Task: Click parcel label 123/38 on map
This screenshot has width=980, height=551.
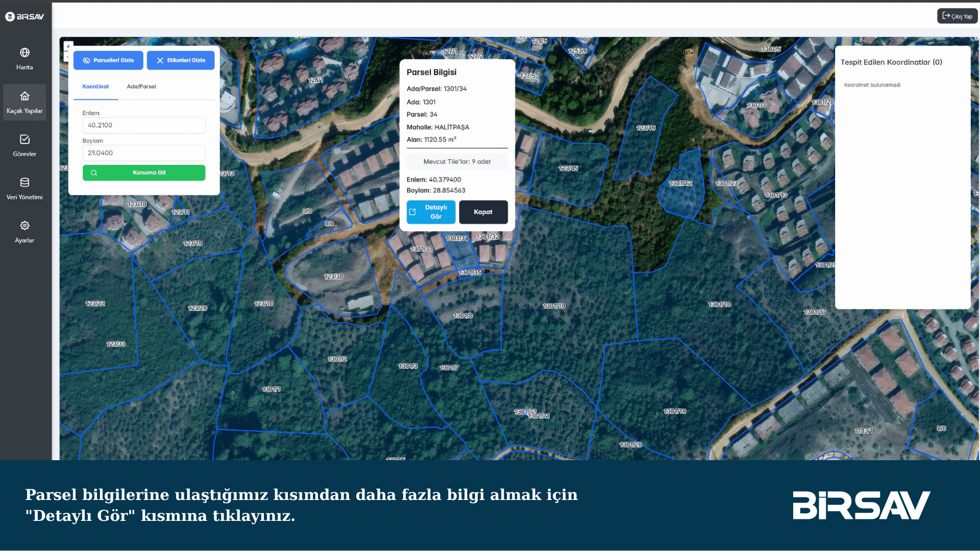Action: (x=333, y=277)
